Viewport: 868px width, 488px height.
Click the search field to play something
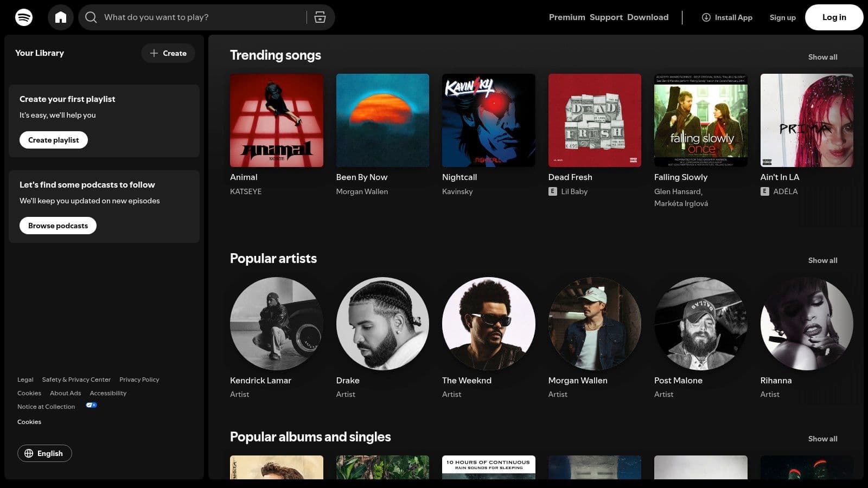[206, 17]
